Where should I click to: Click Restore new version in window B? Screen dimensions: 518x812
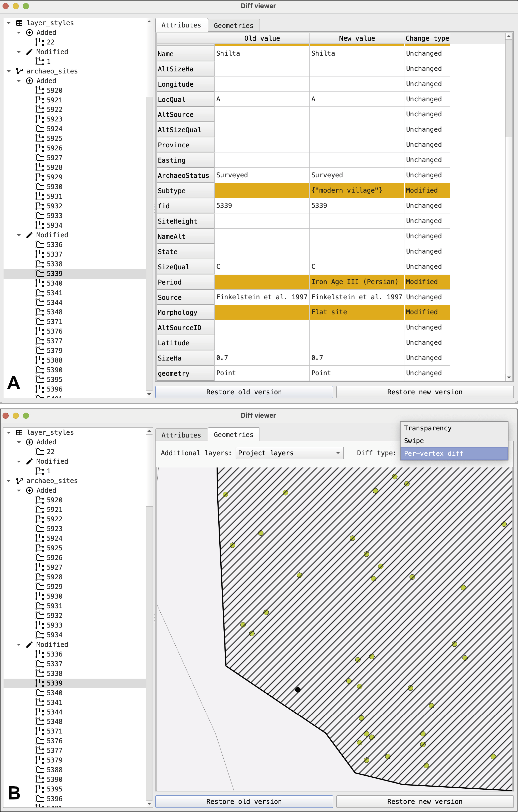[425, 801]
